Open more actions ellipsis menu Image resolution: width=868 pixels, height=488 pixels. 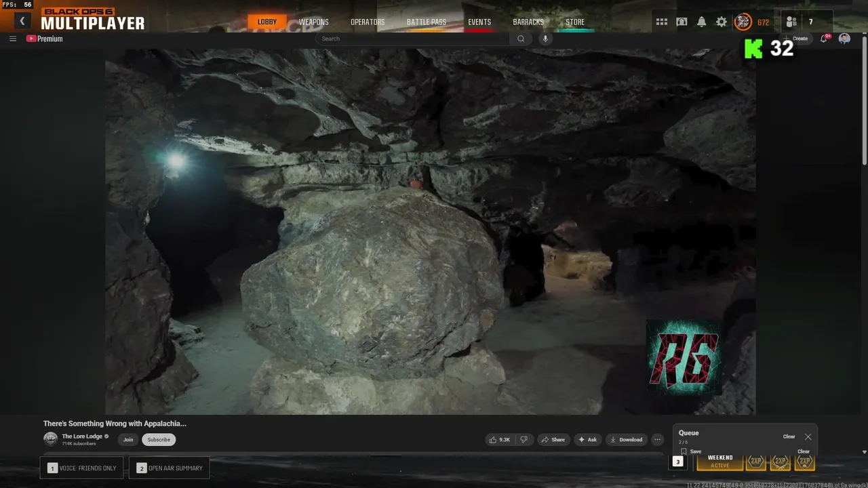pos(657,440)
